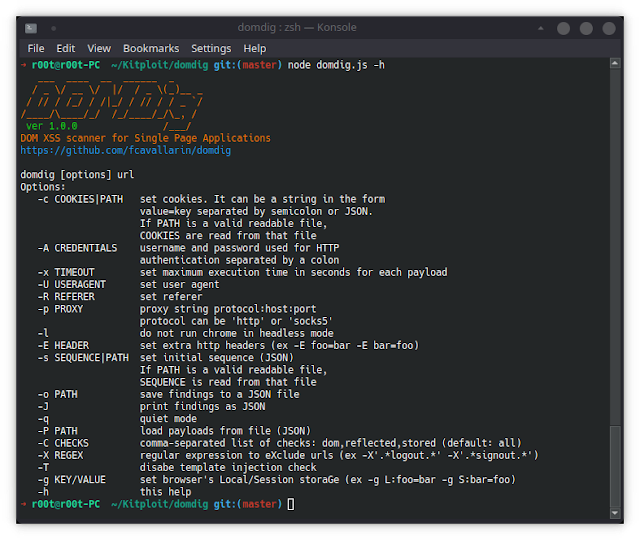The width and height of the screenshot is (640, 540).
Task: Click the '-T' template injection flag
Action: pyautogui.click(x=43, y=468)
